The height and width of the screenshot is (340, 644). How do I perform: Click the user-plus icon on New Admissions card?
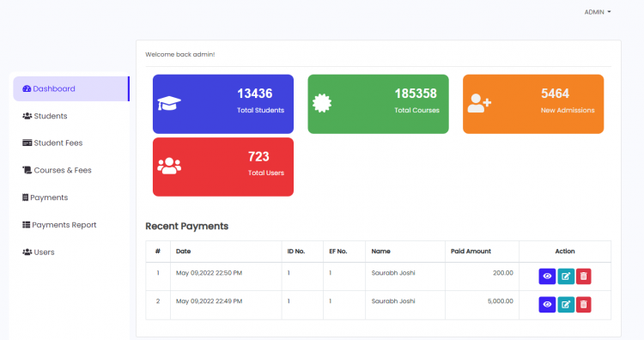[479, 103]
